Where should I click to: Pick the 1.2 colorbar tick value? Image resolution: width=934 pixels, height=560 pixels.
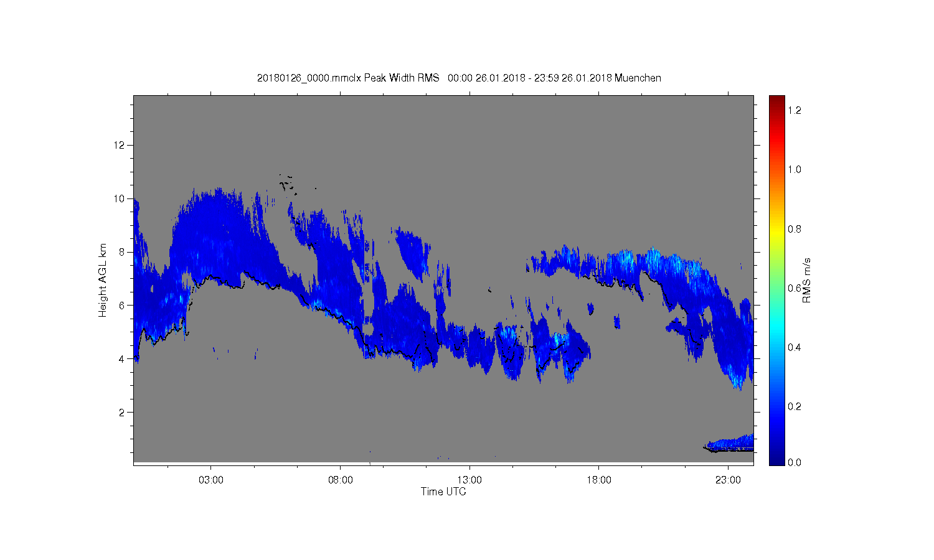tap(794, 110)
